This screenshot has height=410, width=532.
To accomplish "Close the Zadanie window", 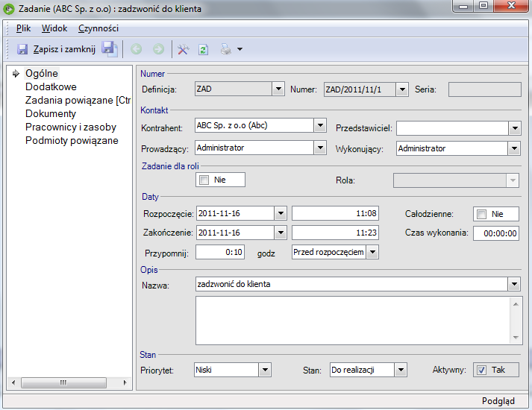I will 511,6.
